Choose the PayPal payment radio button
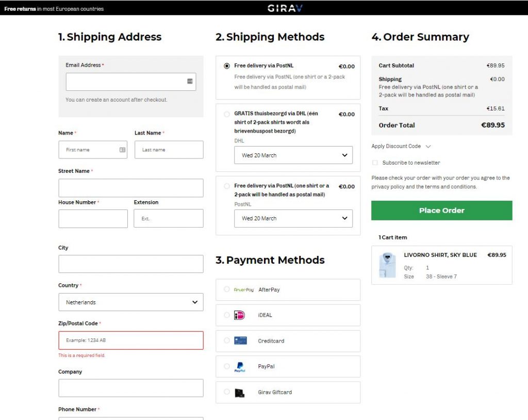 click(227, 366)
